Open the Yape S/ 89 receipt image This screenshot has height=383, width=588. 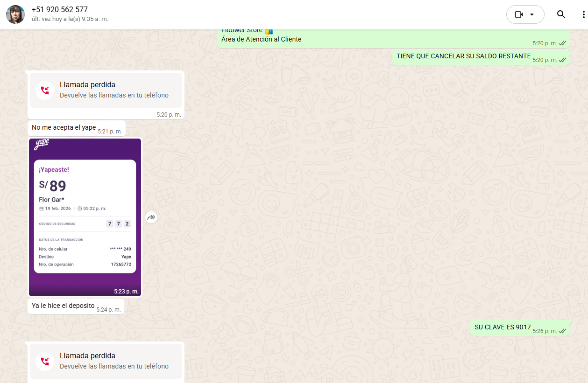[x=85, y=217]
